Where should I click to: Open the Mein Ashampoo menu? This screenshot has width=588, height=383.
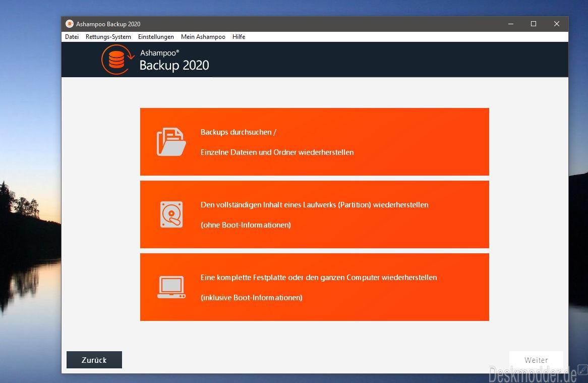coord(203,37)
